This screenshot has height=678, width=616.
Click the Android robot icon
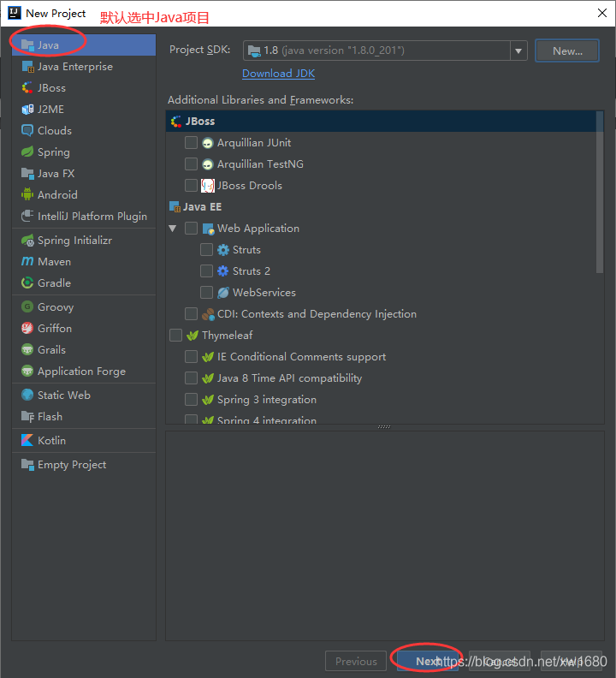[x=27, y=194]
